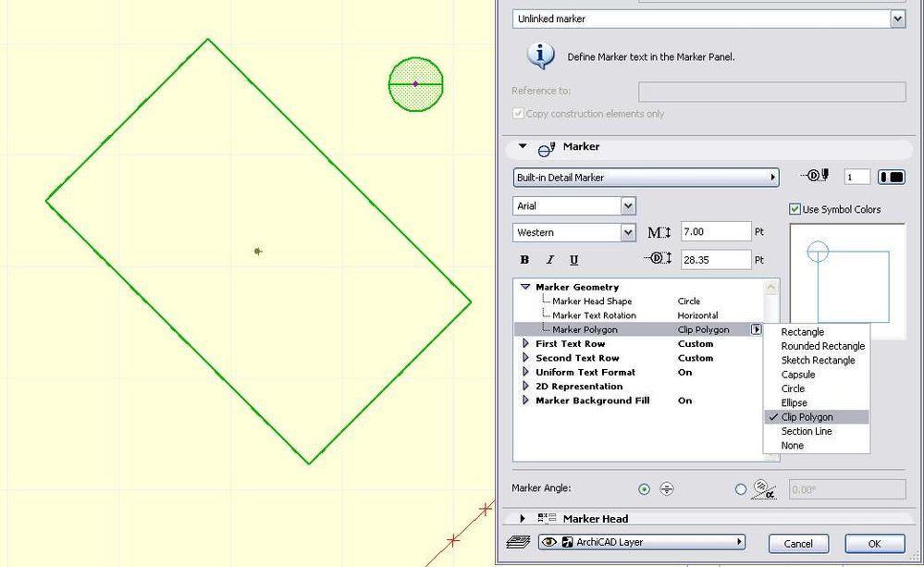This screenshot has height=567, width=924.
Task: Expand the Marker Head panel section
Action: [x=523, y=519]
